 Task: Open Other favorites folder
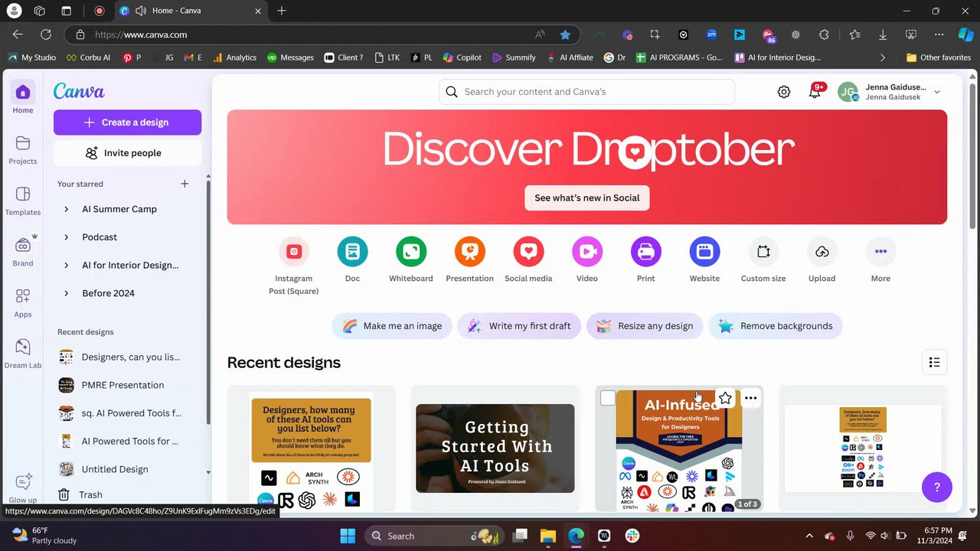pyautogui.click(x=939, y=57)
